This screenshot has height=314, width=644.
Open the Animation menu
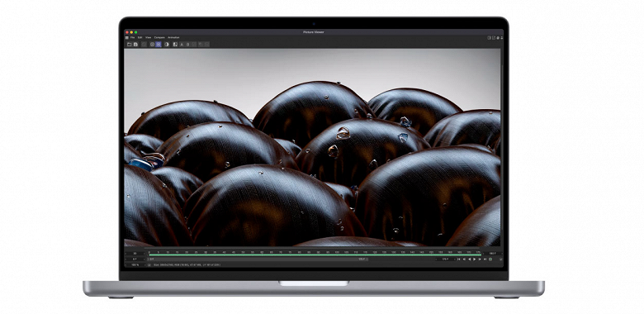tap(173, 37)
